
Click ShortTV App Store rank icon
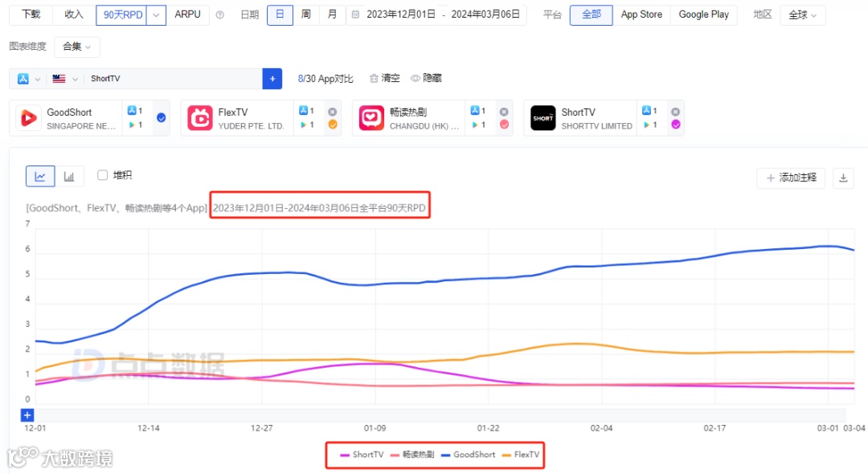[646, 111]
